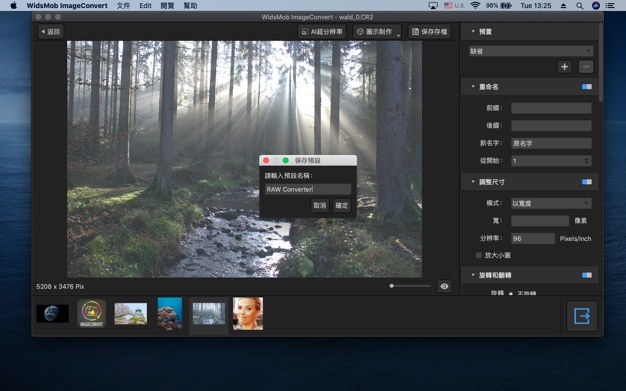
Task: Click the 返回 back button
Action: (x=51, y=32)
